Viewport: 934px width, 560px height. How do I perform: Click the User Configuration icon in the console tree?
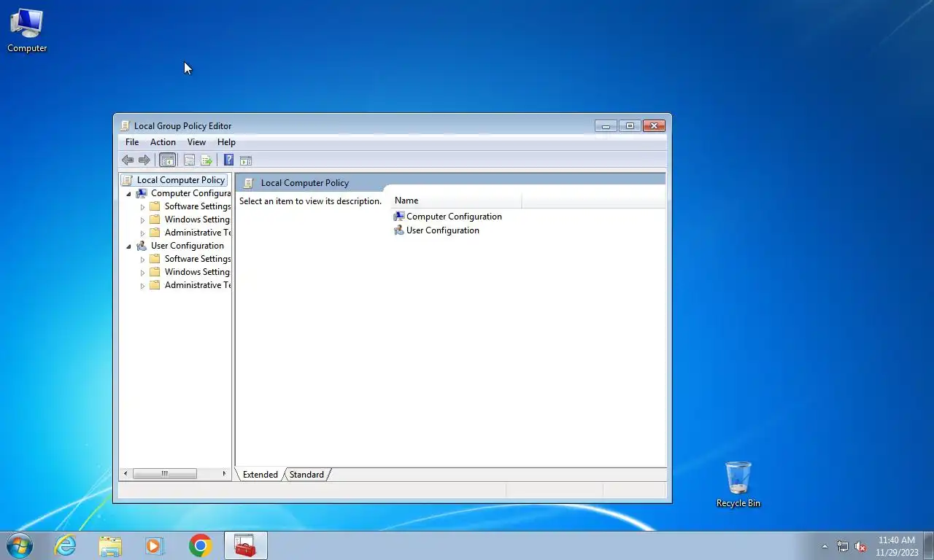pos(142,246)
